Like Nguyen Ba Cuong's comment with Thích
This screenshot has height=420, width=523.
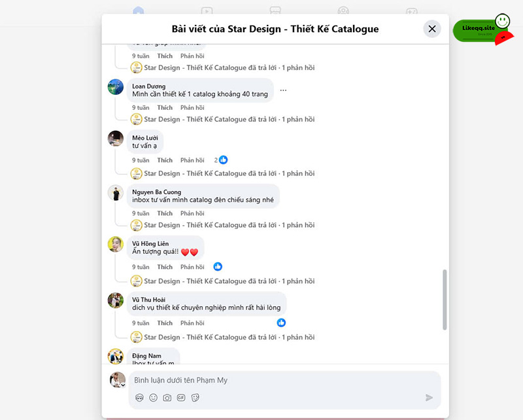point(165,213)
